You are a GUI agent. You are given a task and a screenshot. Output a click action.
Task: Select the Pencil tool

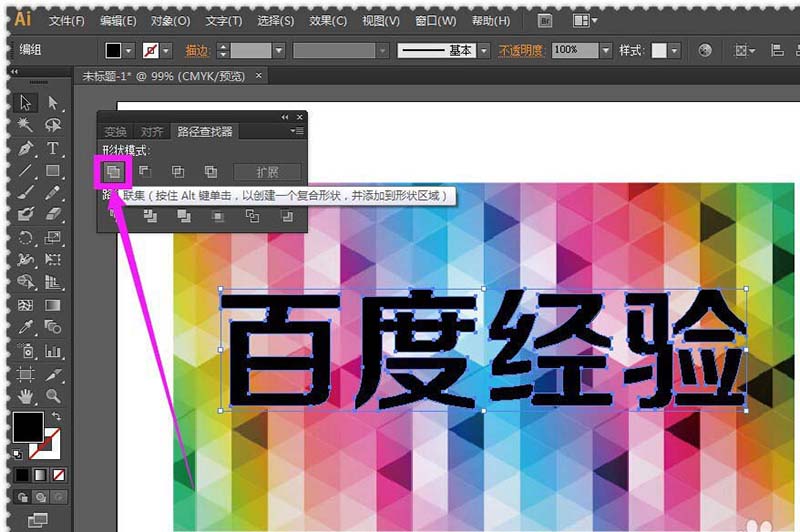click(x=53, y=192)
